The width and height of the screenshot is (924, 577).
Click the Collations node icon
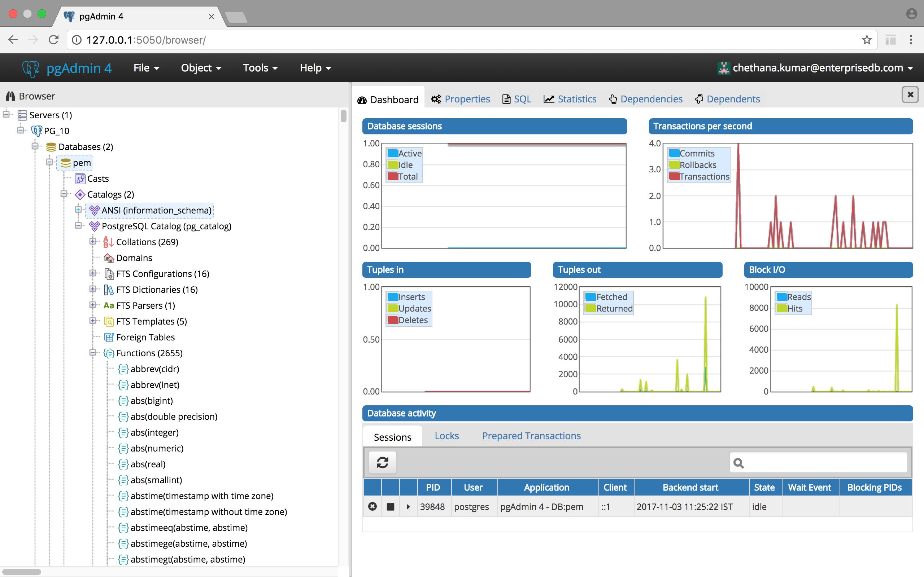[x=108, y=242]
